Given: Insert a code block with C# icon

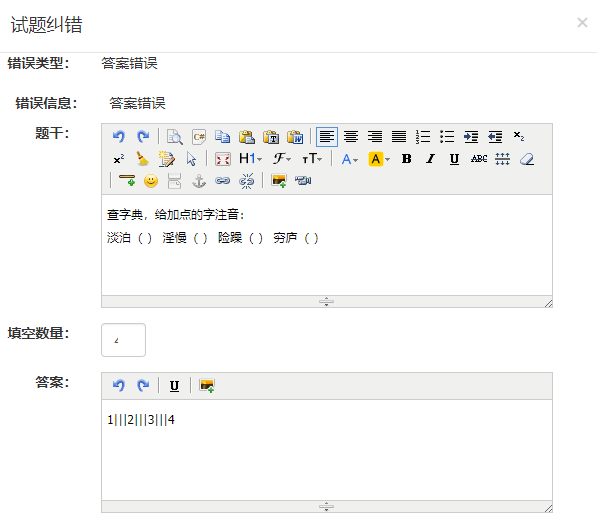Looking at the screenshot, I should [x=199, y=136].
